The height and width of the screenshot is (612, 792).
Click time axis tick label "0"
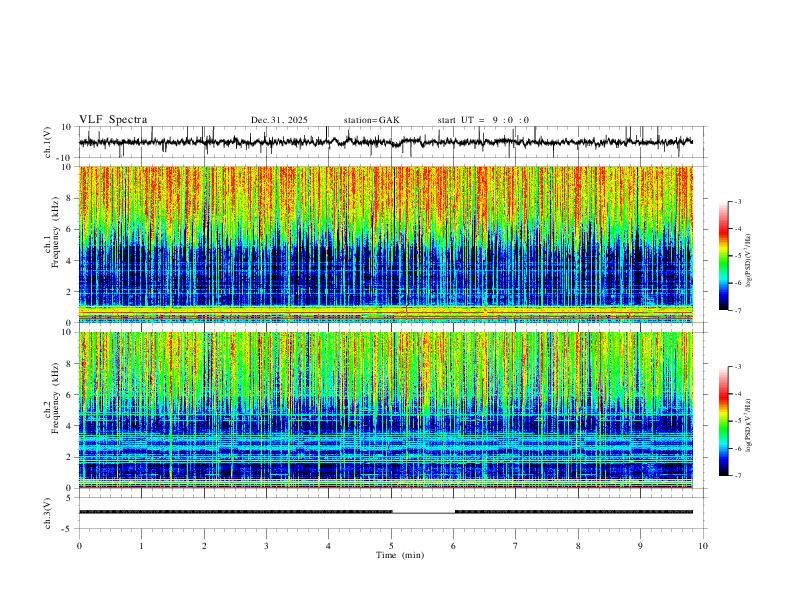(79, 546)
